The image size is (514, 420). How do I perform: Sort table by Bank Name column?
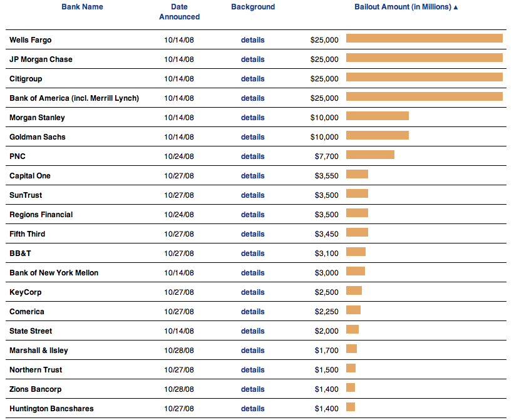[x=82, y=7]
